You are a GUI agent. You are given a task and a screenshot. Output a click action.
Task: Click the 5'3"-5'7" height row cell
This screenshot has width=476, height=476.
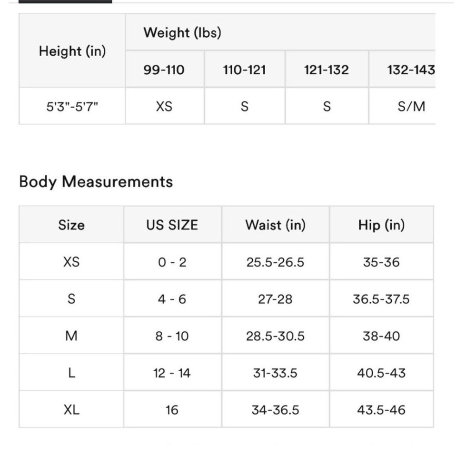(x=72, y=106)
